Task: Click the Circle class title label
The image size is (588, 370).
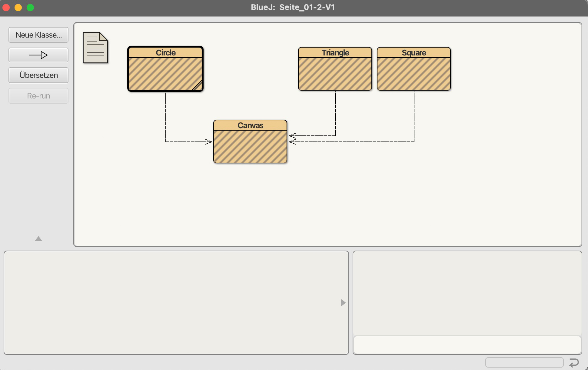Action: (165, 53)
